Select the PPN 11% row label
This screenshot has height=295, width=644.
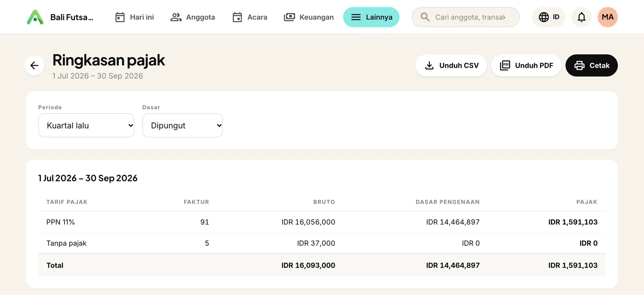60,222
